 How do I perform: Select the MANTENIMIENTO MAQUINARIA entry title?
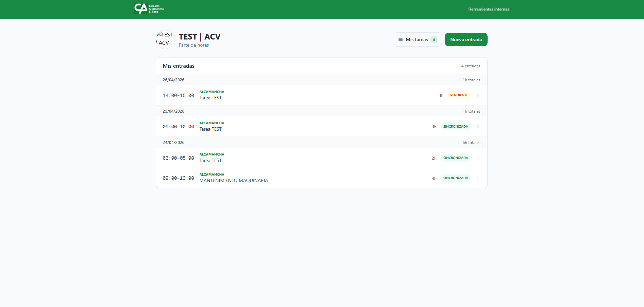[234, 181]
